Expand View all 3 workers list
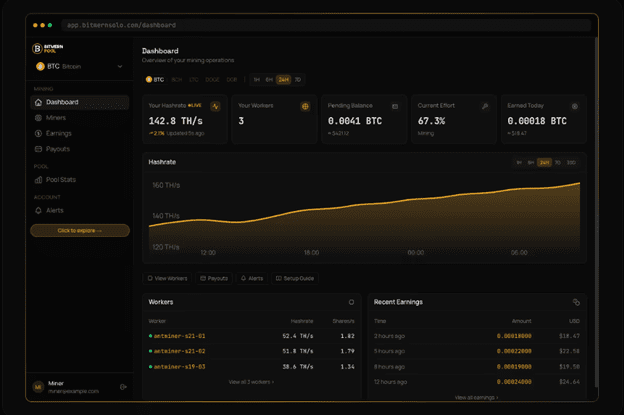 click(x=251, y=382)
